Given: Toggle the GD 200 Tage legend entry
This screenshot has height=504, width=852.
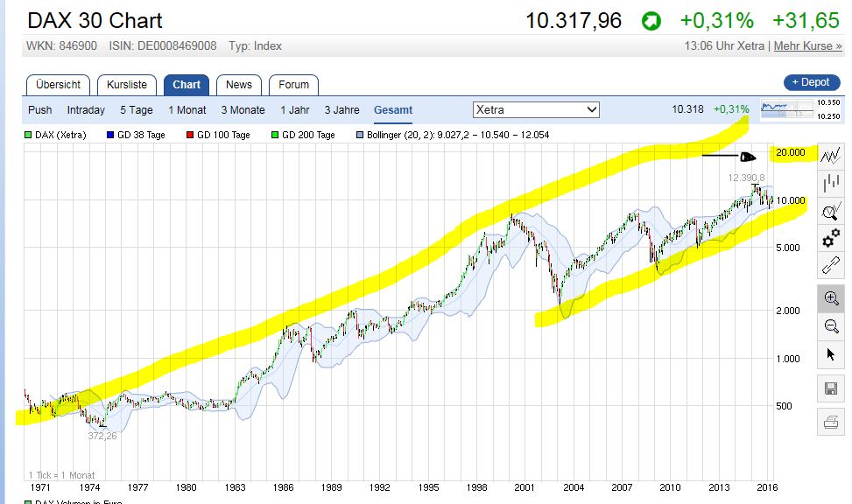Looking at the screenshot, I should click(303, 135).
